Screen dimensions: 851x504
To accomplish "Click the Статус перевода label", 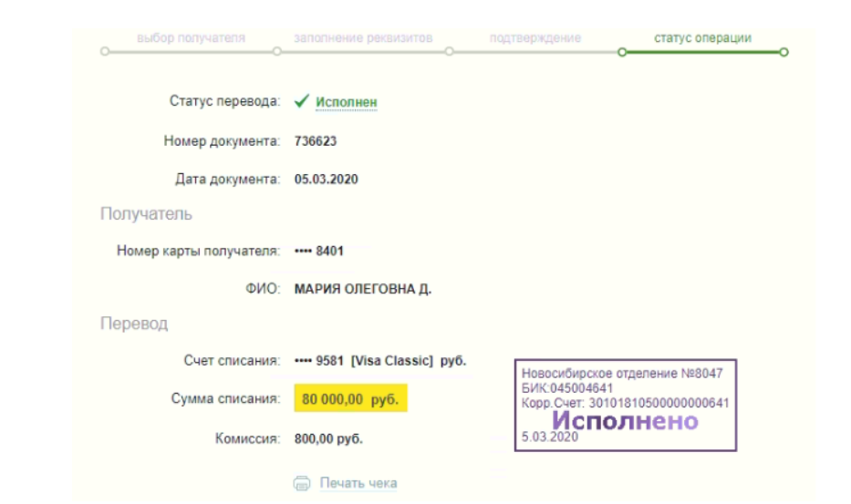I will 224,101.
